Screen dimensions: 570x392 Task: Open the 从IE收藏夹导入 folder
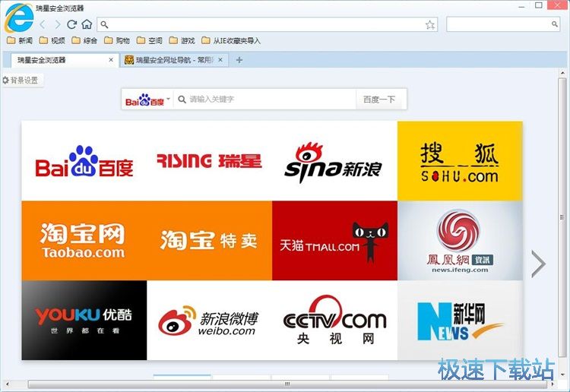(231, 40)
